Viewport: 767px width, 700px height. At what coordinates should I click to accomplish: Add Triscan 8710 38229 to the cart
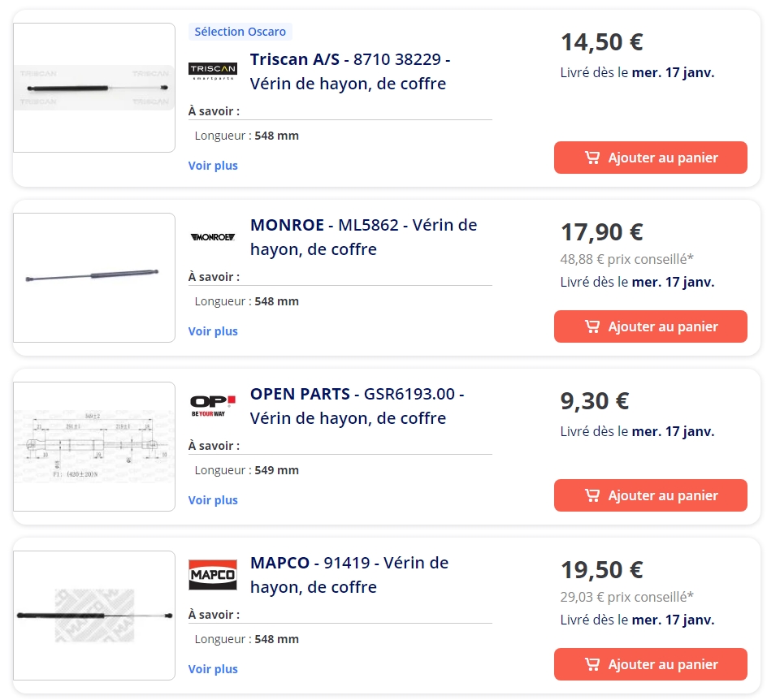click(650, 158)
